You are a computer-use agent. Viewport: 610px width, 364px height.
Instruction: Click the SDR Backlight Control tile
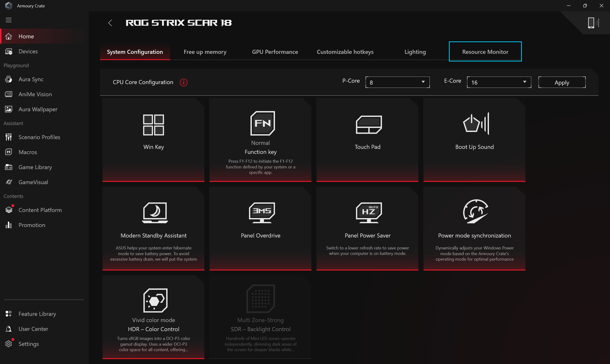click(x=260, y=317)
